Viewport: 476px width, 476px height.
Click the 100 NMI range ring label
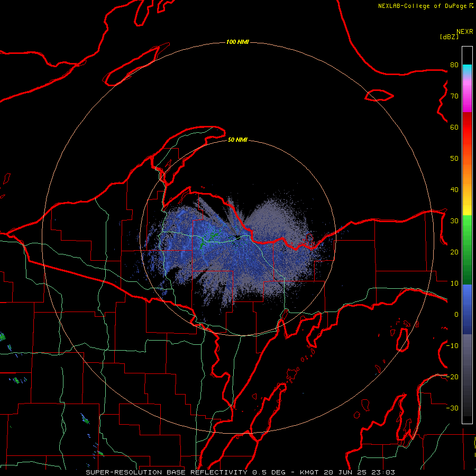point(237,42)
